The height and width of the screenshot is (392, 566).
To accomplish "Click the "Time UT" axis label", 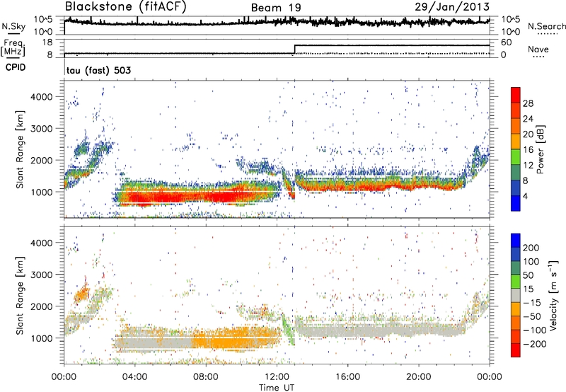I will tap(277, 387).
